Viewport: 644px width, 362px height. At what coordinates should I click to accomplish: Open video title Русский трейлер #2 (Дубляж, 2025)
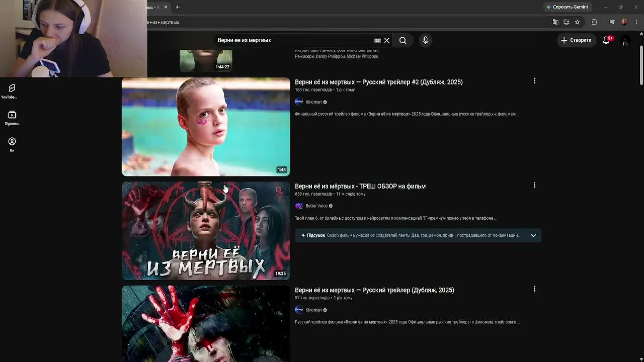[x=378, y=82]
